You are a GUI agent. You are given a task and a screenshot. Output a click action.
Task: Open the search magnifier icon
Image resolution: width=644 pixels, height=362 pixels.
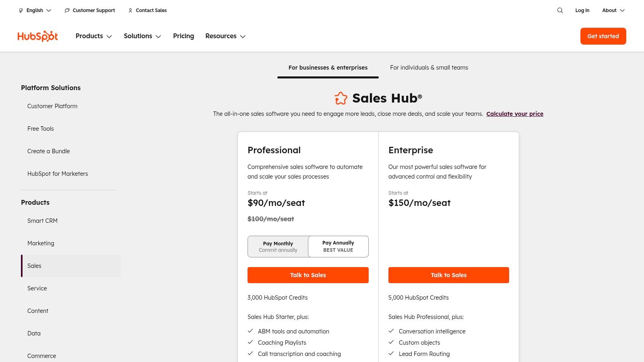[x=560, y=10]
